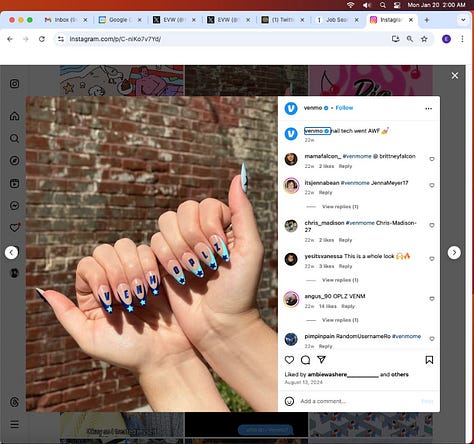Image resolution: width=474 pixels, height=444 pixels.
Task: Bookmark page with star icon
Action: pyautogui.click(x=424, y=39)
